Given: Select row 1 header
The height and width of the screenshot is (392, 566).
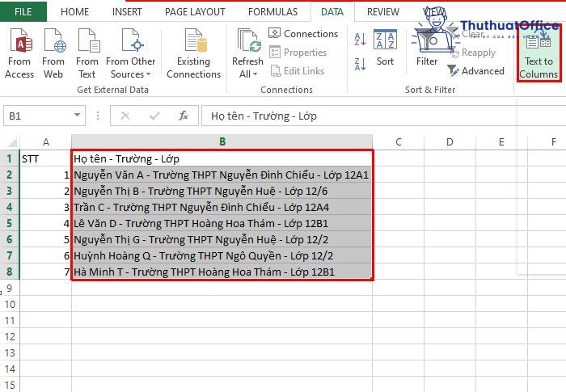Looking at the screenshot, I should tap(10, 159).
